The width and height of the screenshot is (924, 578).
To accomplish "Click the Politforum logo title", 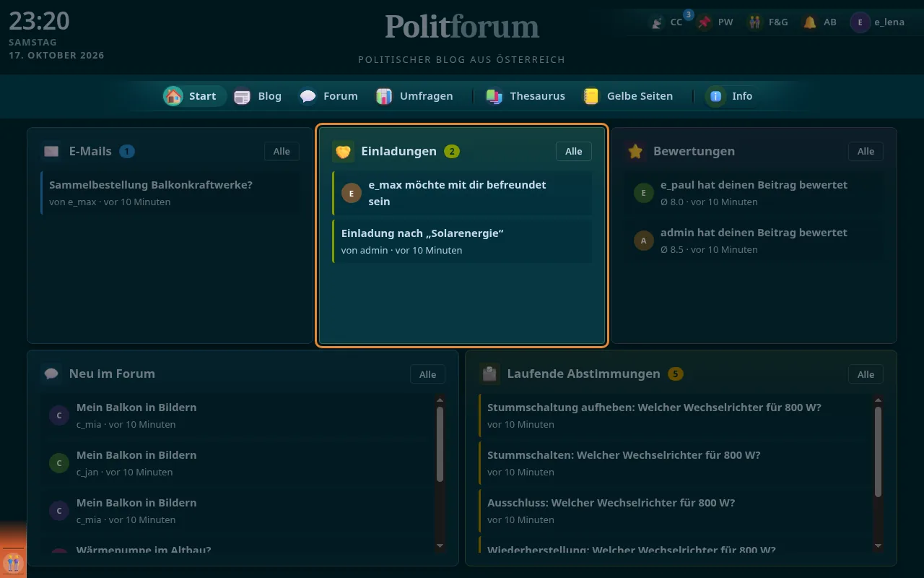I will (x=462, y=27).
